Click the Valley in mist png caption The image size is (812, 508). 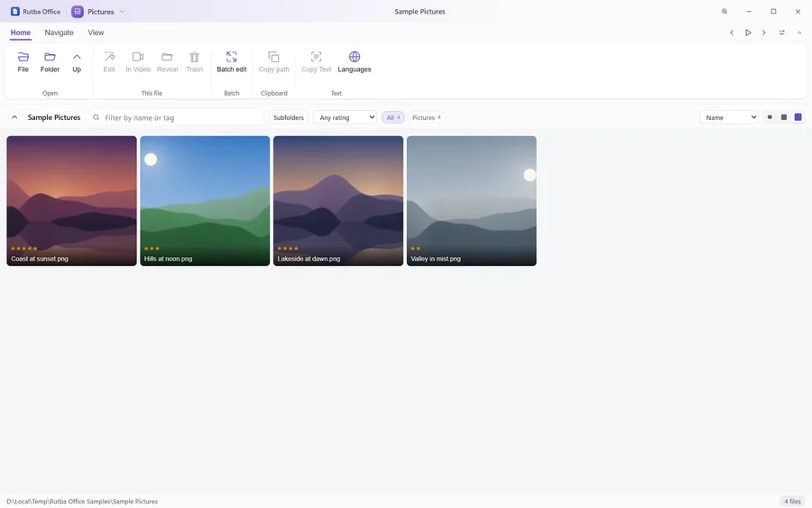point(436,258)
